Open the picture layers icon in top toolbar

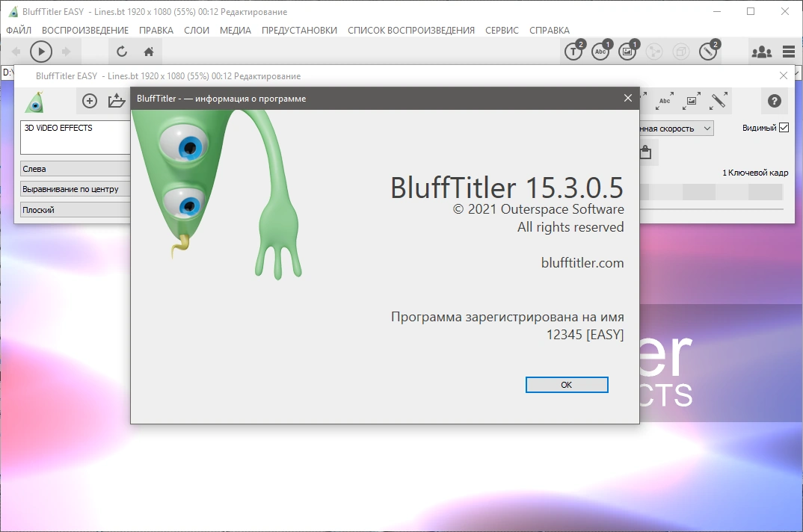pyautogui.click(x=628, y=51)
